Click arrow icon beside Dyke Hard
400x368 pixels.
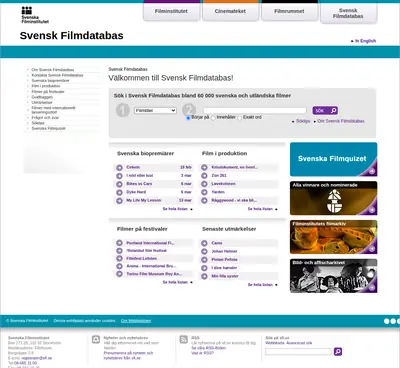119,192
